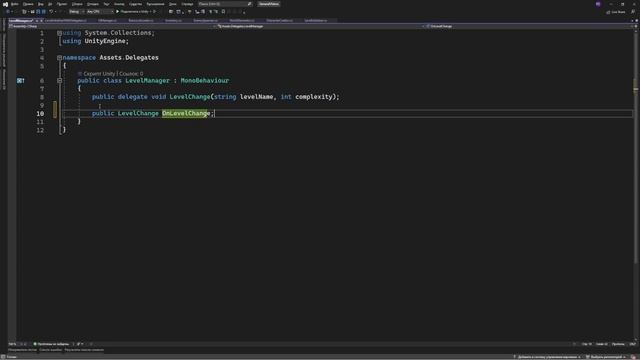Click the purple account avatar icon
640x360 pixels.
[x=598, y=4]
